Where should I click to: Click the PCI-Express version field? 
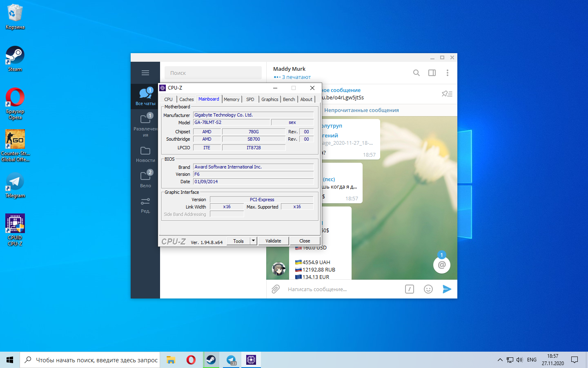click(x=262, y=200)
